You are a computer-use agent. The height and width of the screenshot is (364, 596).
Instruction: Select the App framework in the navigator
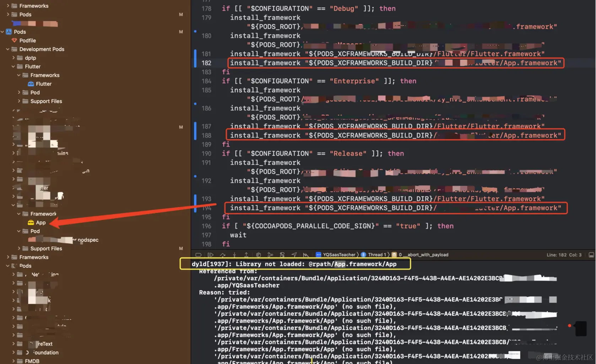coord(41,222)
